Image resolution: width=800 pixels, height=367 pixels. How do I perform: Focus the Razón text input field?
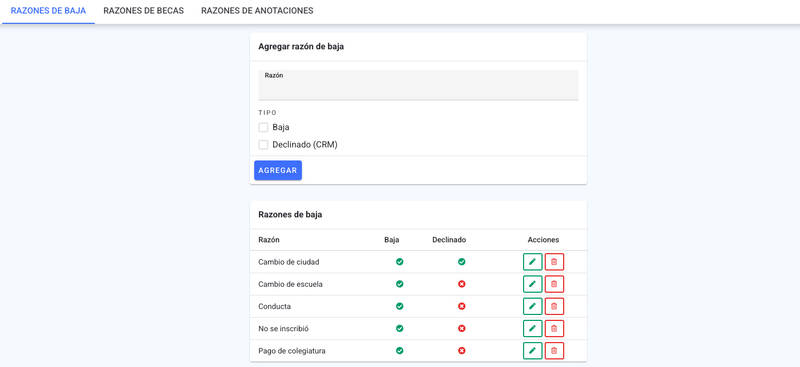click(x=418, y=85)
